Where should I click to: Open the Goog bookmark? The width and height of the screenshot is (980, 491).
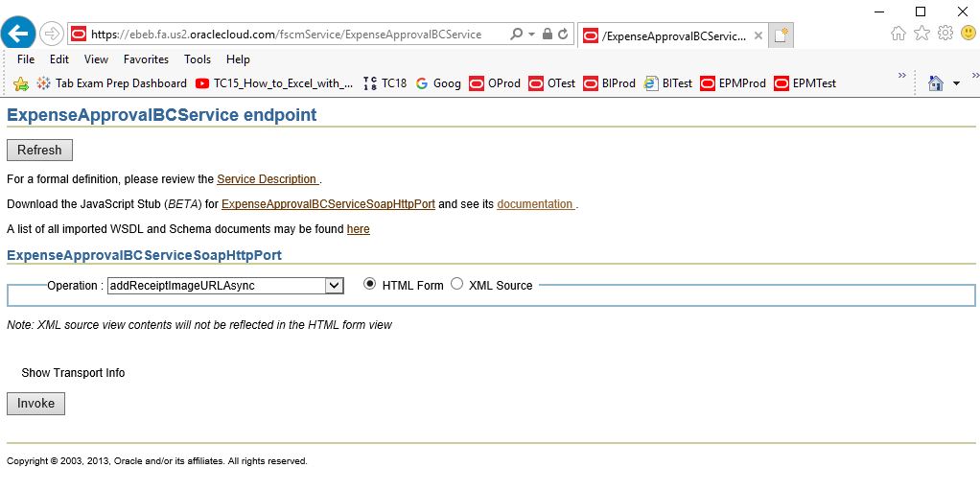(x=438, y=83)
